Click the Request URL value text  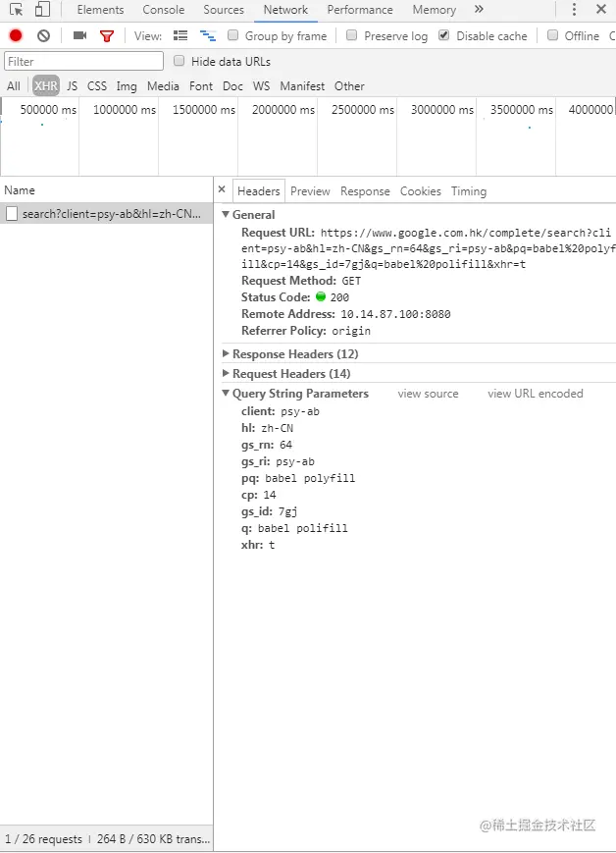pos(429,248)
